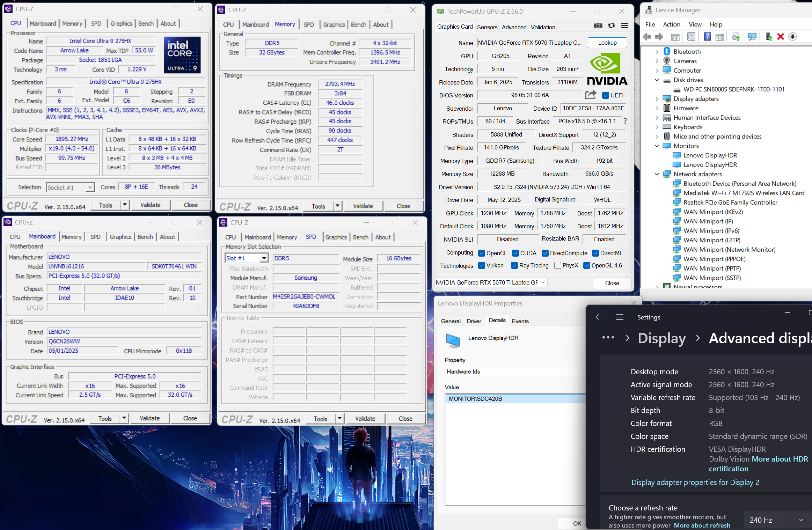Screen dimensions: 812x530
Task: Click the Lookup button in GPU-Z
Action: [607, 43]
